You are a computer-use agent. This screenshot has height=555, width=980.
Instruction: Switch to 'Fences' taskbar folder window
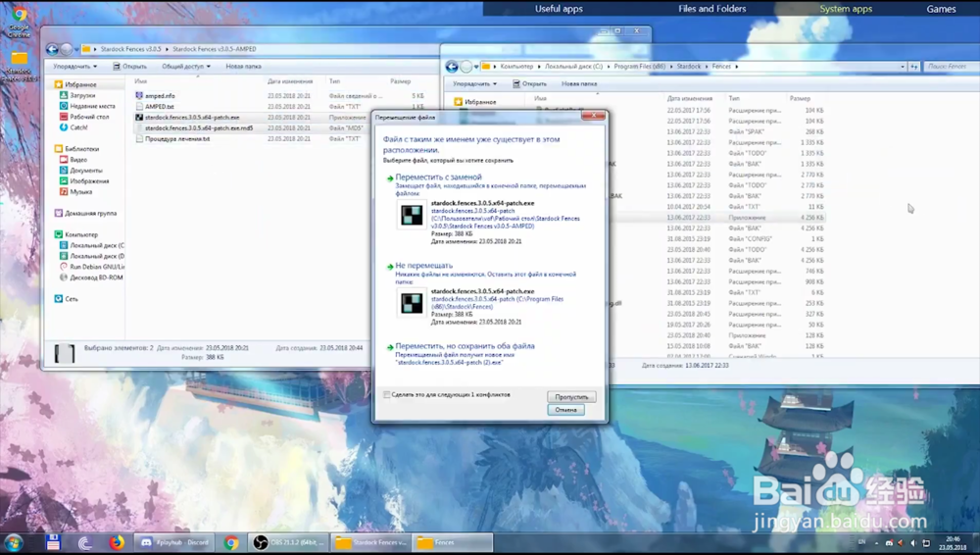[x=452, y=542]
